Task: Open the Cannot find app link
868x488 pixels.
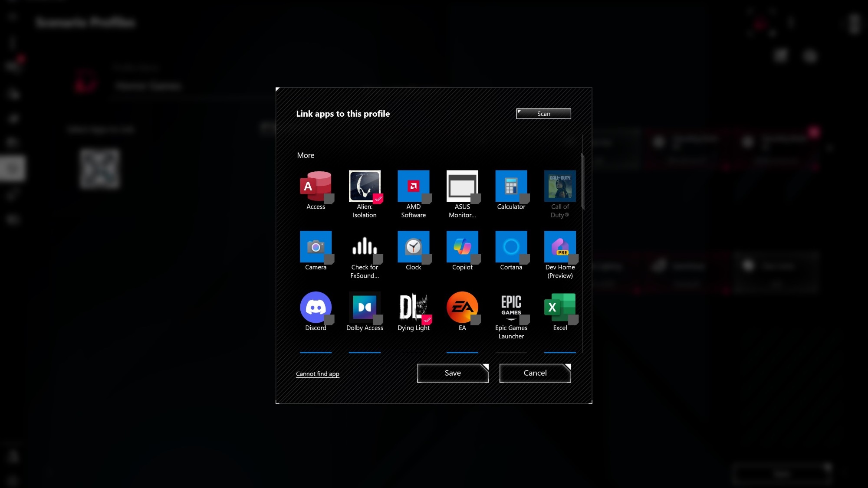Action: coord(318,374)
